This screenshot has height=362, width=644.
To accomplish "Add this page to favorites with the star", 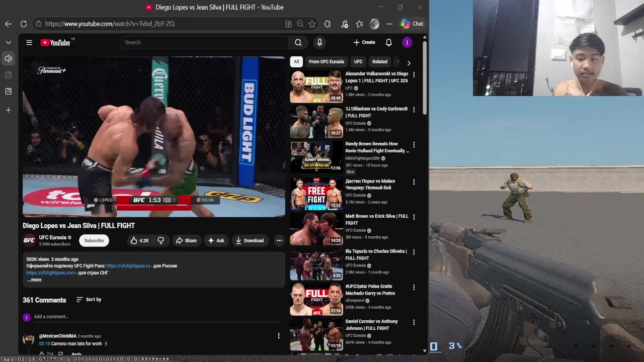I will [x=312, y=24].
